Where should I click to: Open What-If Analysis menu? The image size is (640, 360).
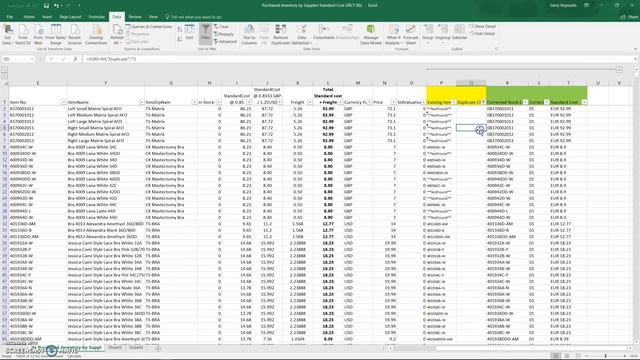pos(393,34)
